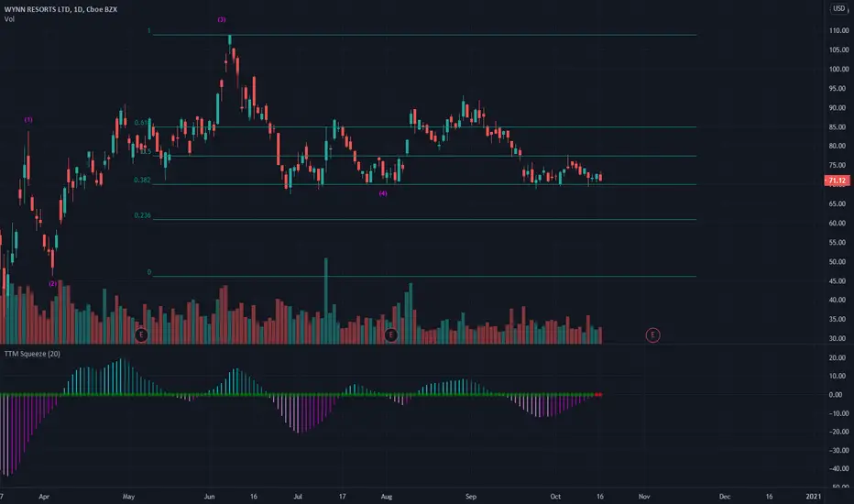Click the 30.00 price axis label
The width and height of the screenshot is (854, 504).
tap(838, 338)
